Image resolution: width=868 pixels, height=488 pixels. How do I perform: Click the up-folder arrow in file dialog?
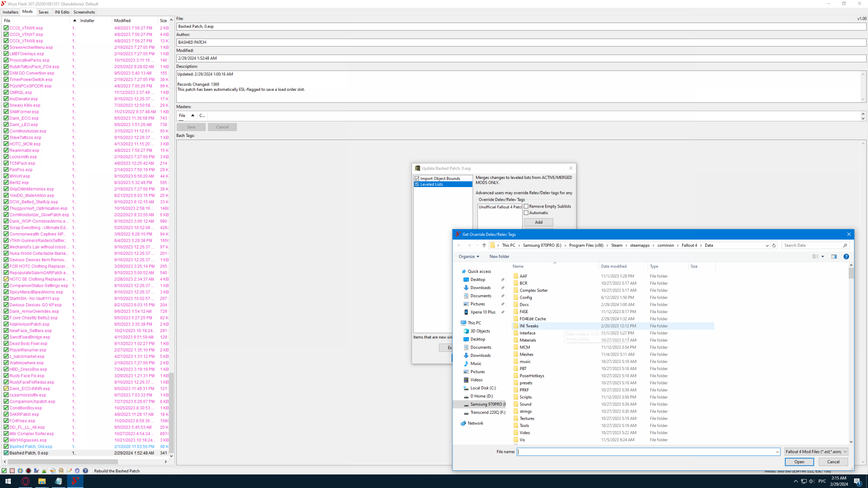click(484, 245)
